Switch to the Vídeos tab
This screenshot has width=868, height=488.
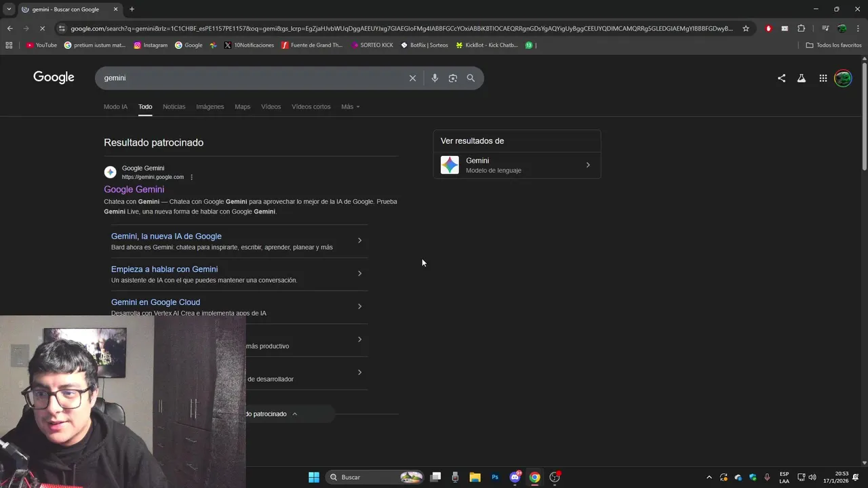(x=271, y=106)
